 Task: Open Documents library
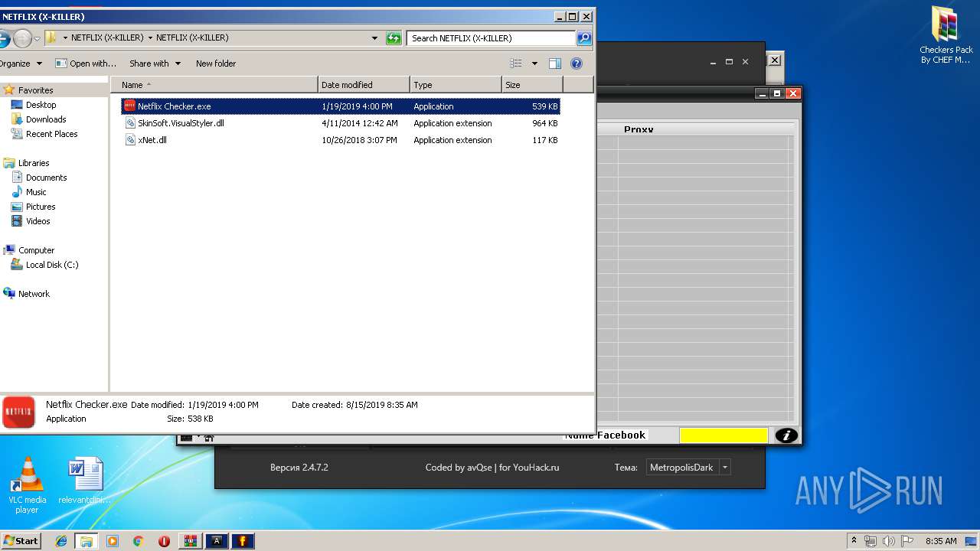[x=46, y=178]
